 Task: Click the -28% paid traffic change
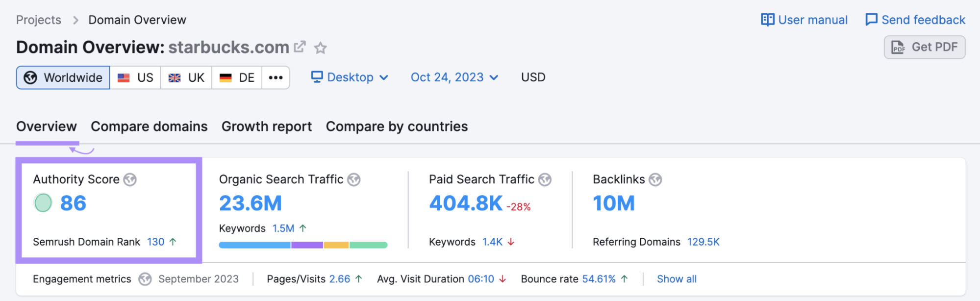point(519,207)
